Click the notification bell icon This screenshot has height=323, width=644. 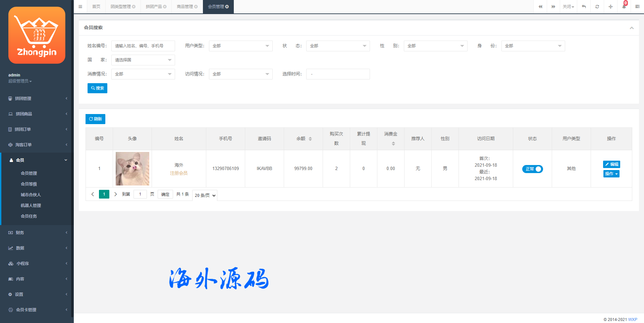tap(624, 7)
